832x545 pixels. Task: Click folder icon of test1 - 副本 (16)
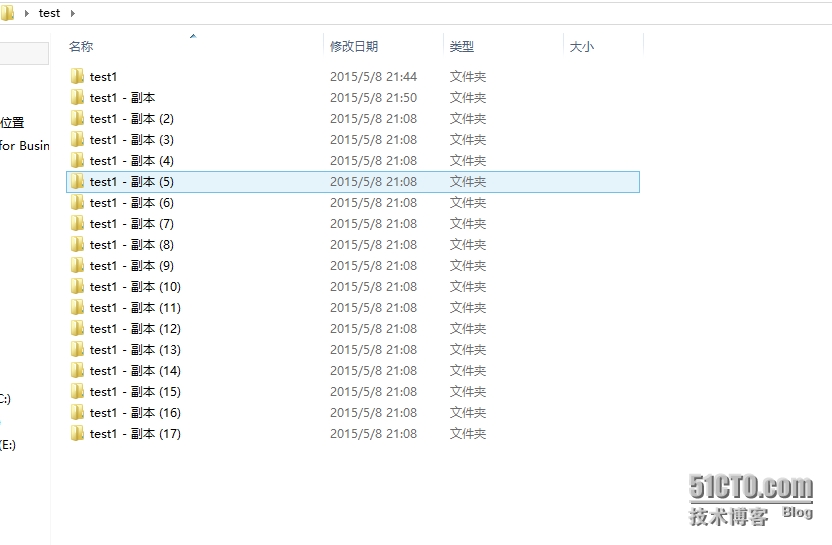(77, 413)
